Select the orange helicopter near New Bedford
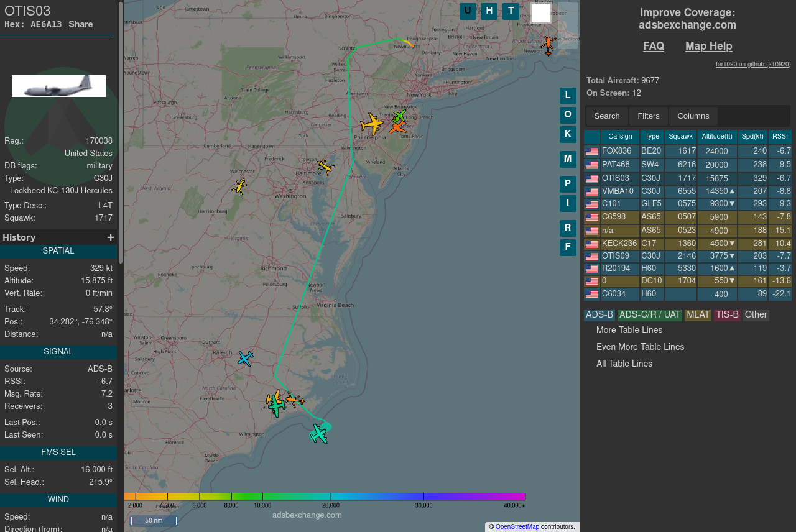Image resolution: width=796 pixels, height=532 pixels. coord(548,45)
